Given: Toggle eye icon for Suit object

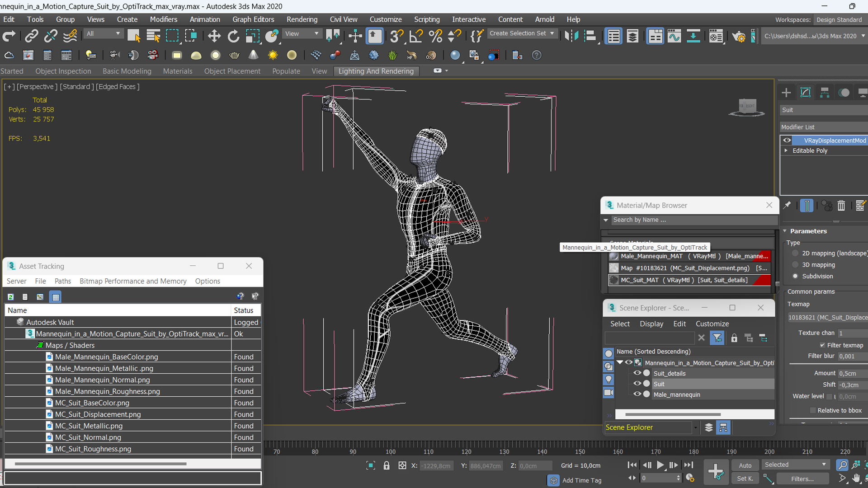Looking at the screenshot, I should point(637,384).
